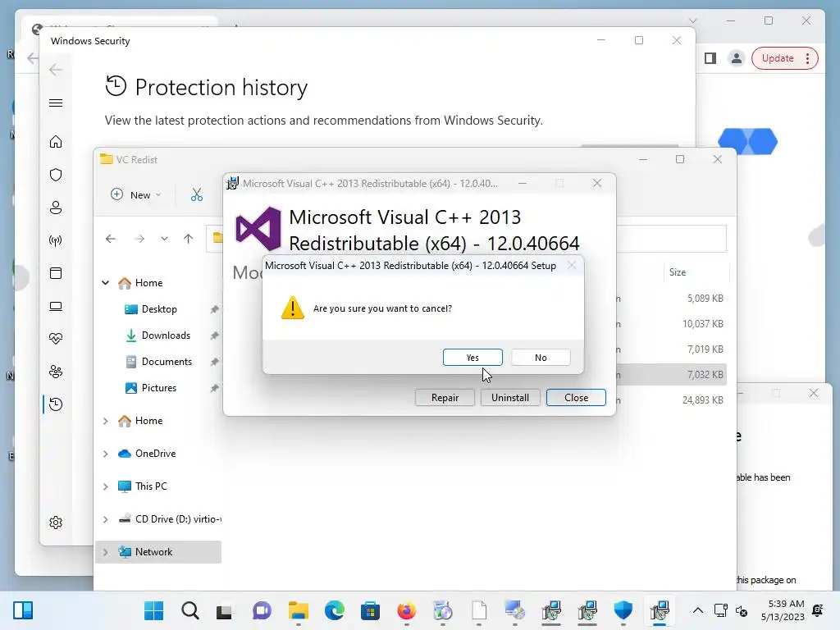Select Documents in the navigation pane
Image resolution: width=840 pixels, height=630 pixels.
coord(167,362)
